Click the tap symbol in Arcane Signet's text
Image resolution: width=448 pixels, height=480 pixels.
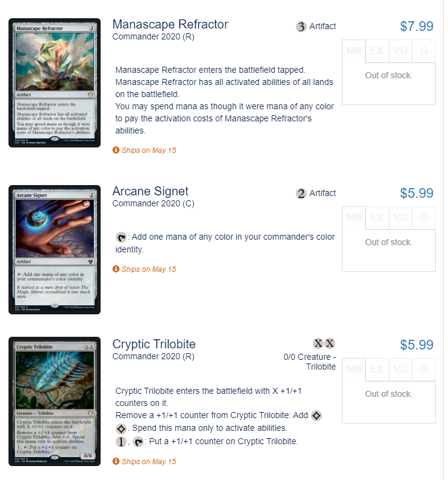pos(121,237)
